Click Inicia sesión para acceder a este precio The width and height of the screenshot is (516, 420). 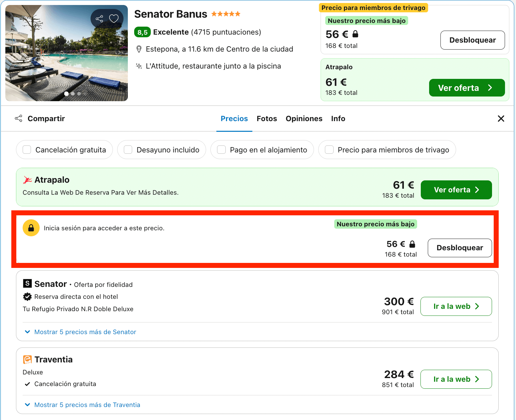pyautogui.click(x=104, y=228)
